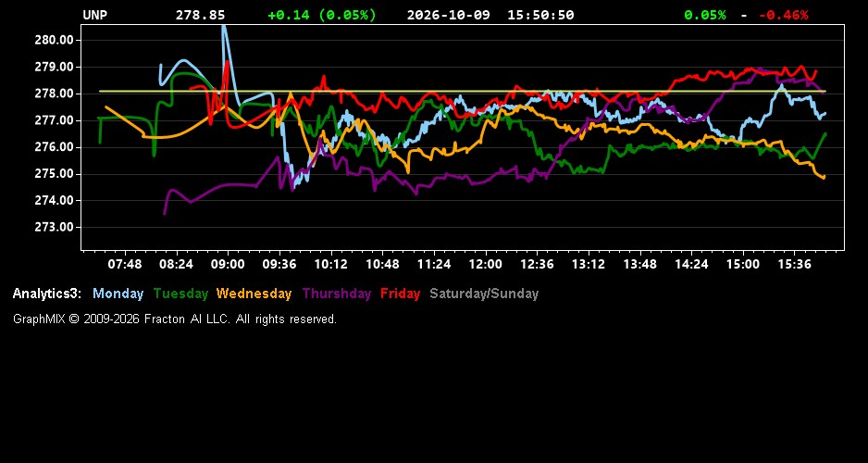868x463 pixels.
Task: Click the 279.00 price axis label
Action: pyautogui.click(x=55, y=67)
